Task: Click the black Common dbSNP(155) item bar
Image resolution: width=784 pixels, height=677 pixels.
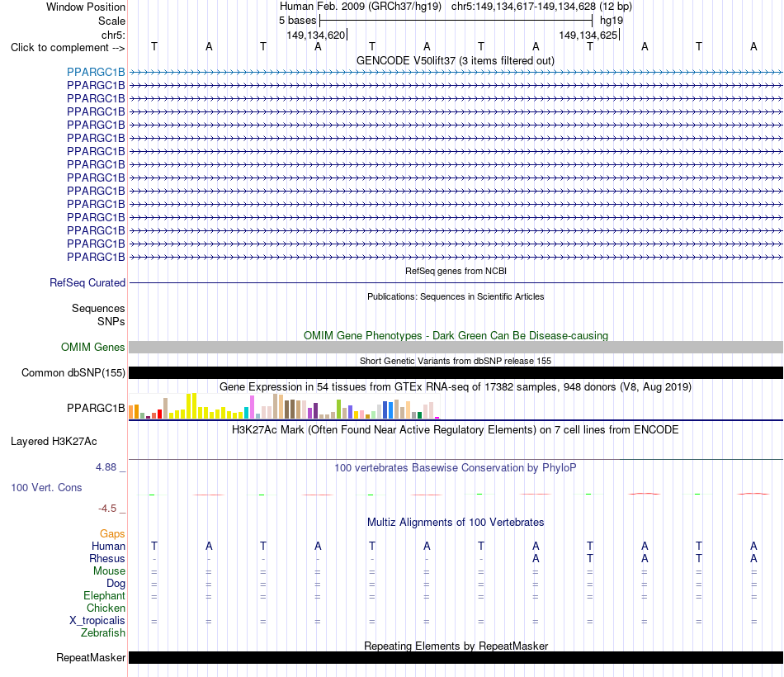Action: coord(456,373)
